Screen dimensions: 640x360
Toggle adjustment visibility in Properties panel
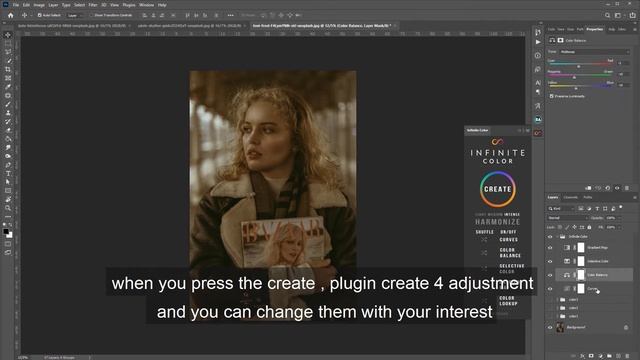[x=617, y=188]
